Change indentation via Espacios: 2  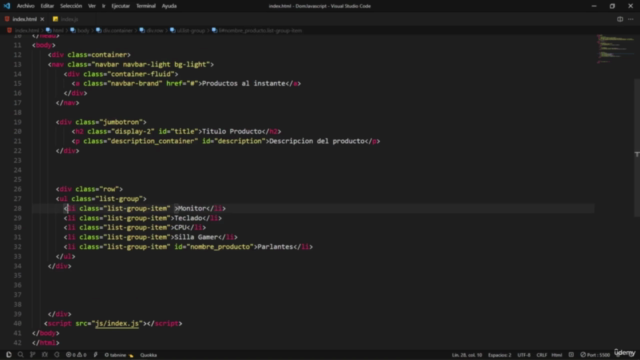500,355
